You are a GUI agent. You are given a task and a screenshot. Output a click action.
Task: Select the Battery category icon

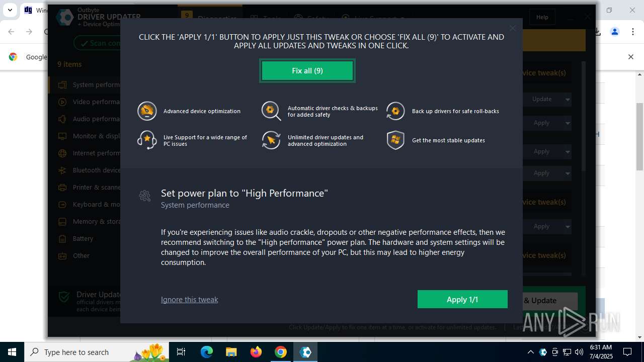pyautogui.click(x=62, y=239)
